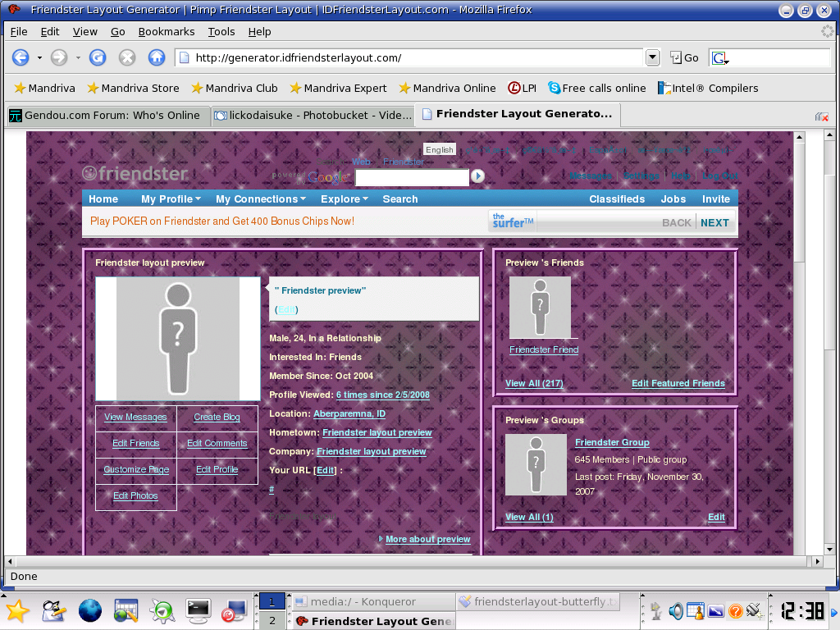Screen dimensions: 840x630
Task: Click the Stop loading icon
Action: [x=127, y=57]
